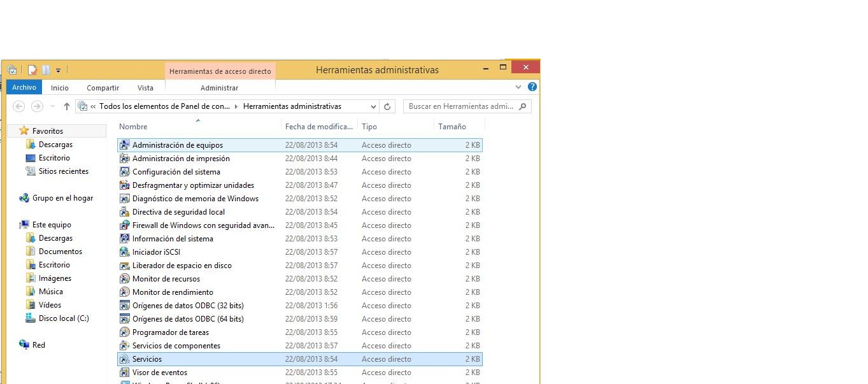Click the Buscar en Herramientas search box
This screenshot has width=868, height=384.
461,107
